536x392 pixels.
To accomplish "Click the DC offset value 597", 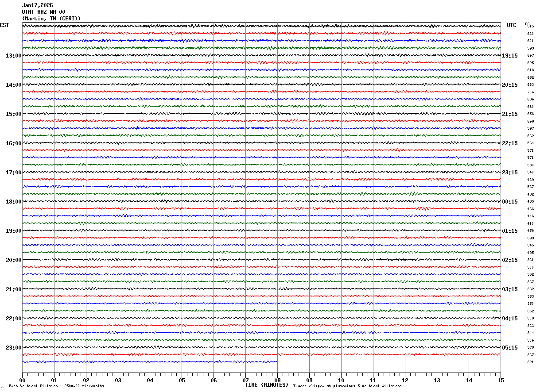I will [x=530, y=129].
